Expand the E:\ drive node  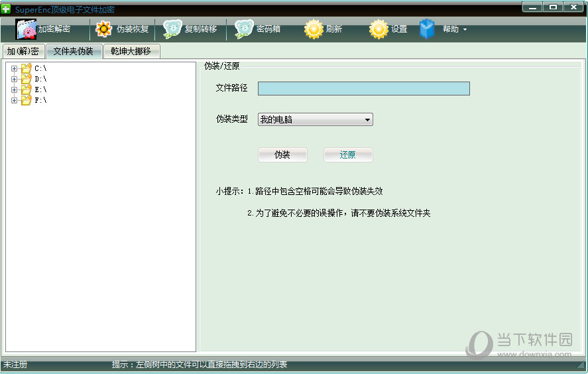click(14, 90)
